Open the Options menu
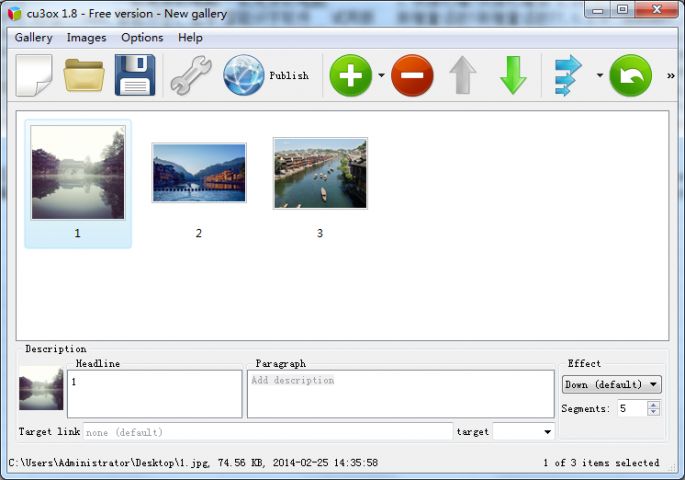 [142, 38]
